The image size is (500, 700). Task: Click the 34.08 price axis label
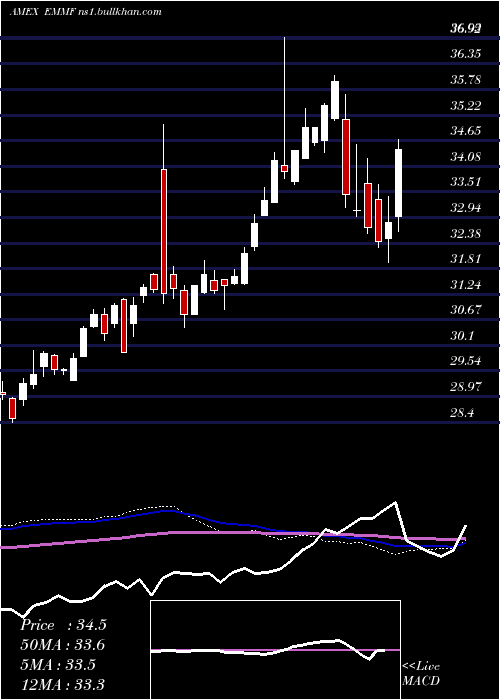[x=466, y=156]
